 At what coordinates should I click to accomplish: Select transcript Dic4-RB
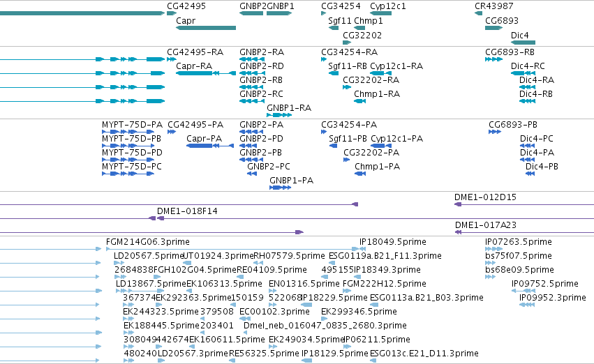click(536, 94)
